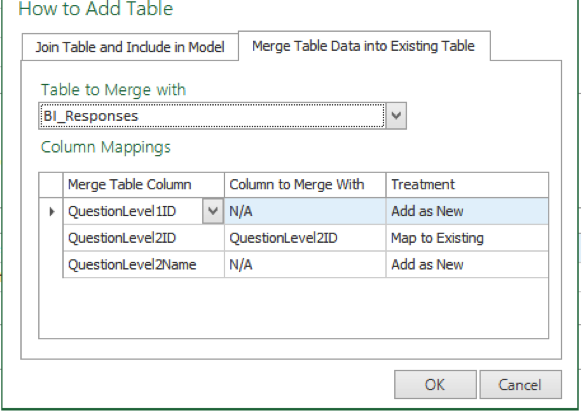Viewport: 582px width, 415px height.
Task: Select Merge Table Data into Existing Table tab
Action: [364, 46]
